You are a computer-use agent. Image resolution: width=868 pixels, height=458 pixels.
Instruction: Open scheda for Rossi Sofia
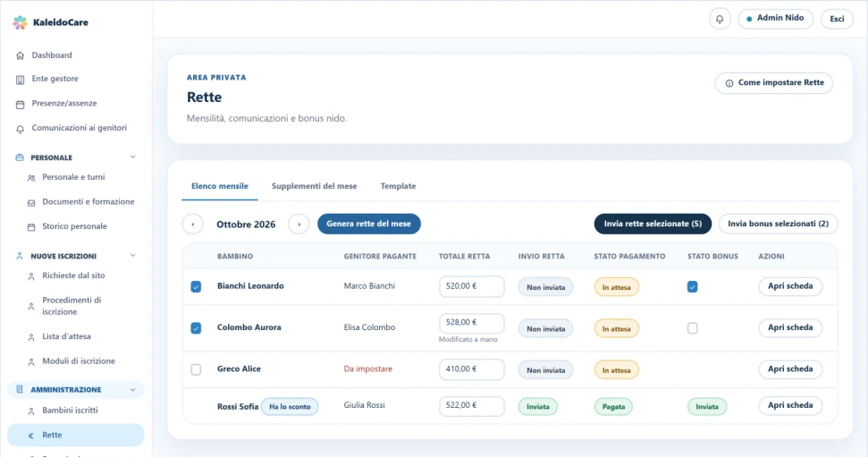point(790,405)
